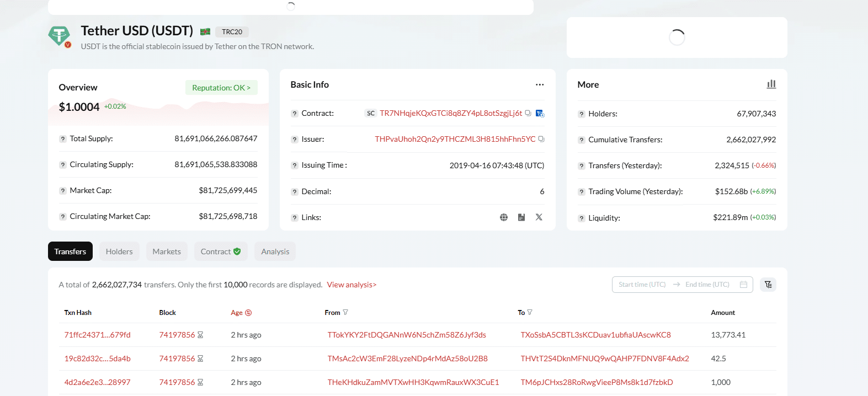
Task: Copy the Issuer address with its copy icon
Action: tap(541, 139)
